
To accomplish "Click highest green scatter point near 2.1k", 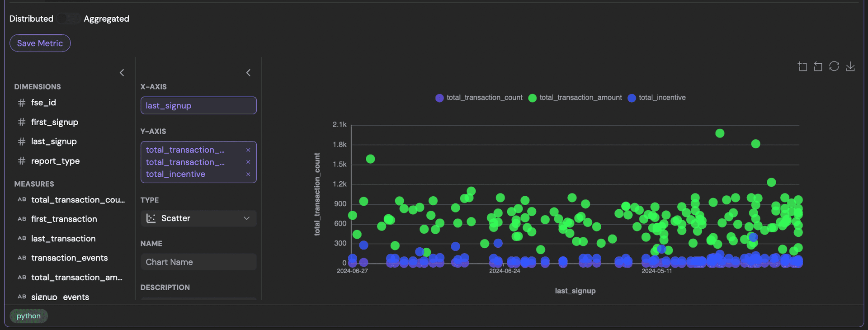I will click(x=720, y=133).
